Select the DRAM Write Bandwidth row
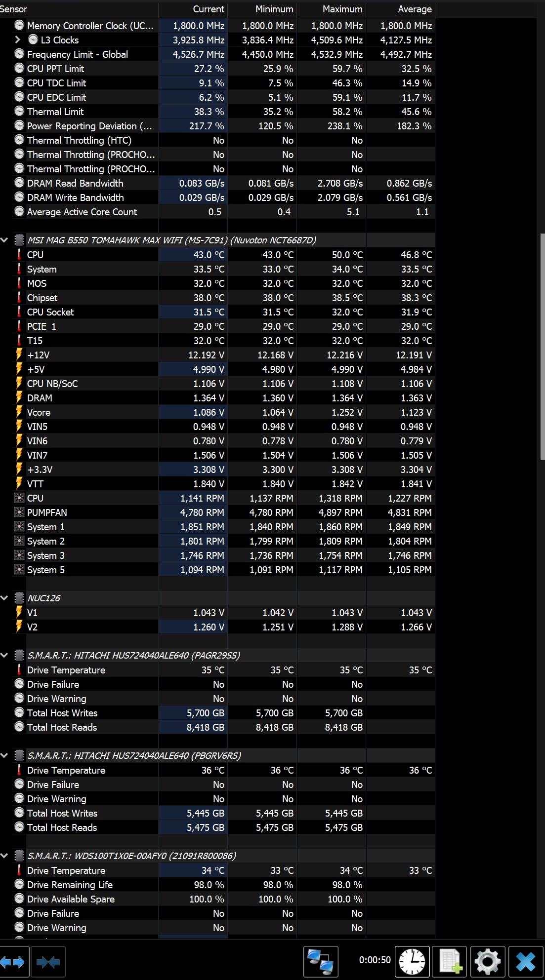This screenshot has height=980, width=545. [217, 197]
